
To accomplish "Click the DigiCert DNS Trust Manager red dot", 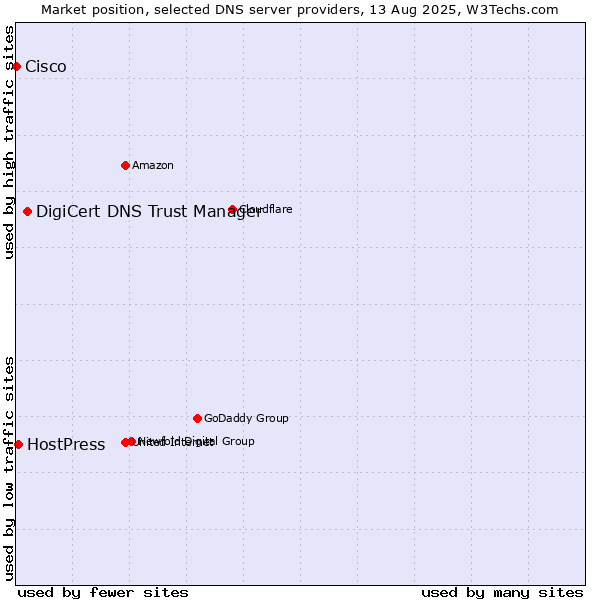I will point(28,211).
